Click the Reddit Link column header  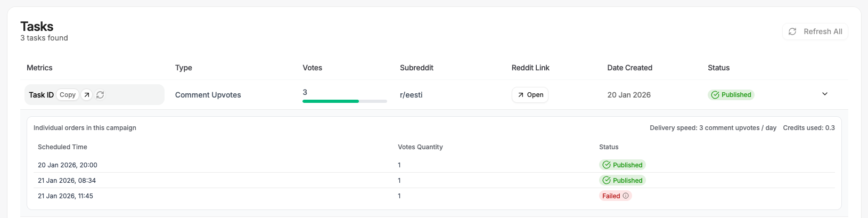530,68
